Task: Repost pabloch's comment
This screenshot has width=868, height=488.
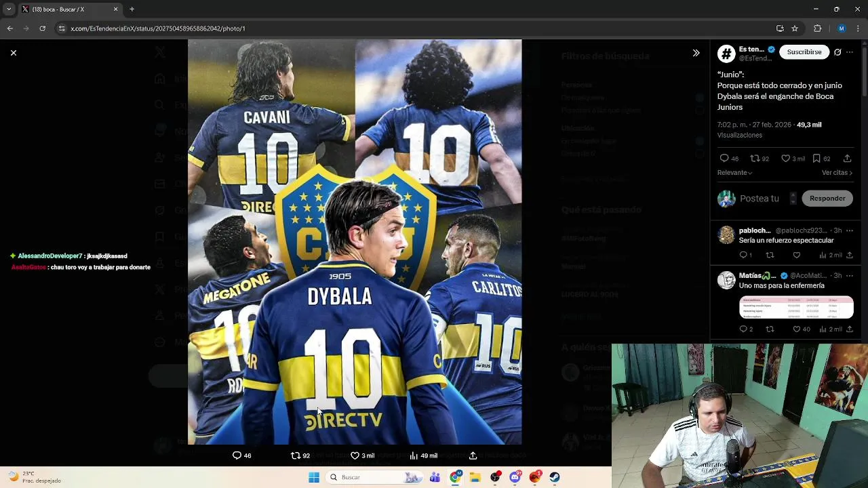Action: 770,256
